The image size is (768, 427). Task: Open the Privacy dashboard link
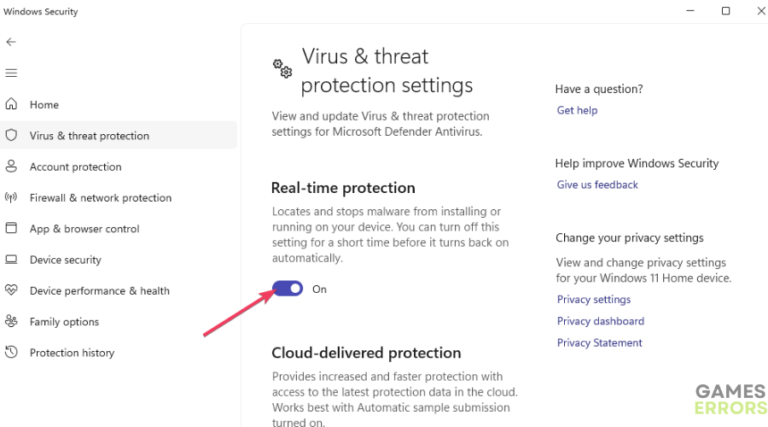point(600,321)
